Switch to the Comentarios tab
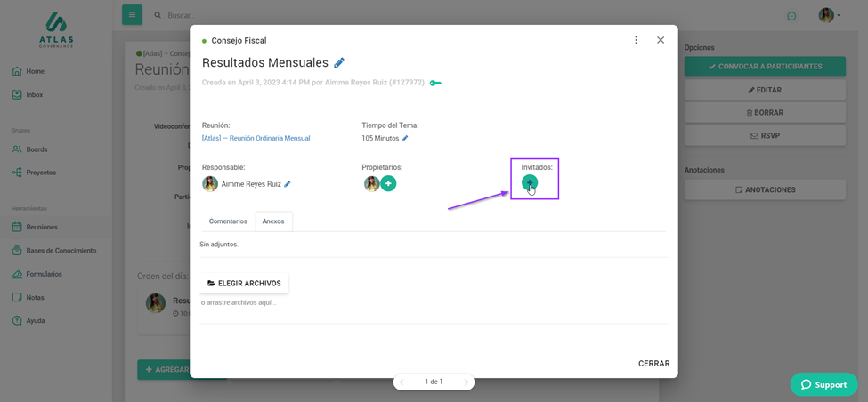The image size is (868, 402). click(228, 221)
